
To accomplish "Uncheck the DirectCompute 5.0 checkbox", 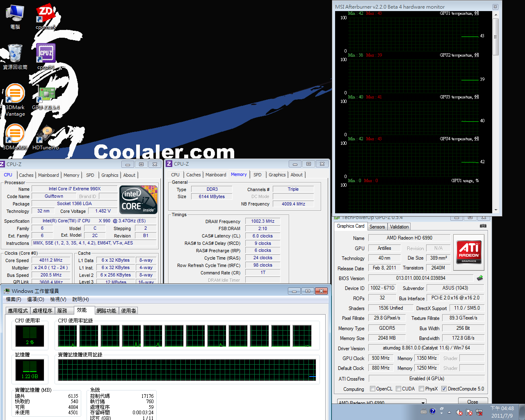I will click(444, 389).
